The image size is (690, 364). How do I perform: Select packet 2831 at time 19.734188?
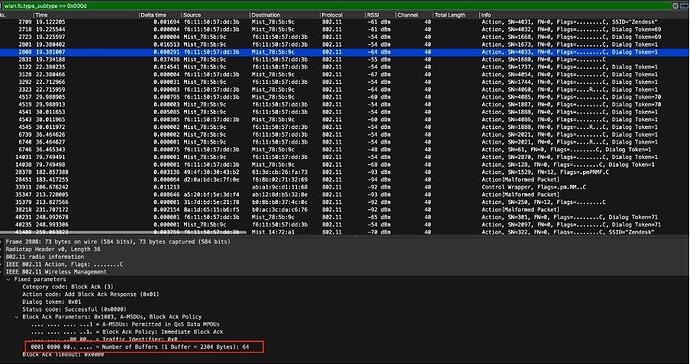(x=345, y=59)
